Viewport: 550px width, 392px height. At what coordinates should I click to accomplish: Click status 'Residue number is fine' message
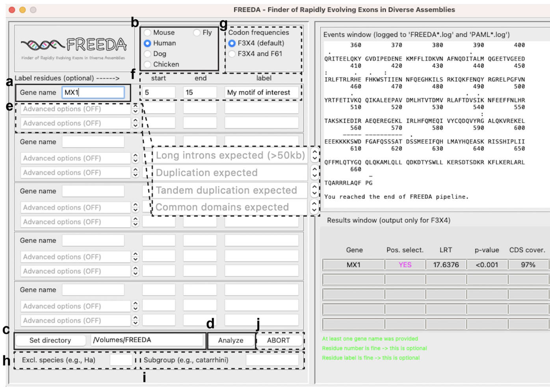click(x=374, y=348)
